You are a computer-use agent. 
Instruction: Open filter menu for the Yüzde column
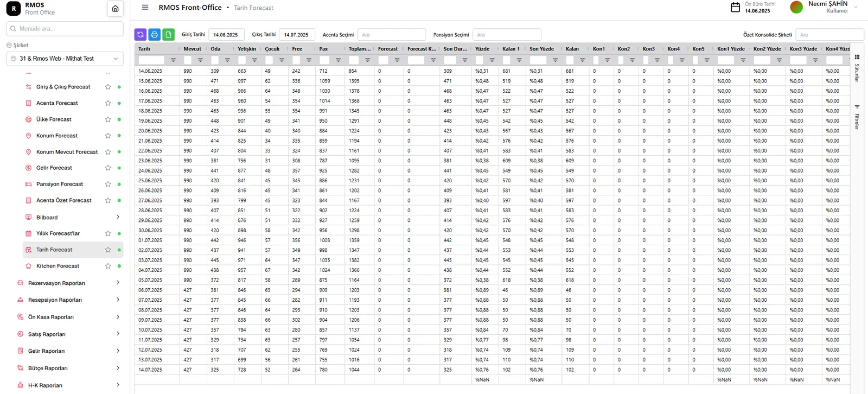click(x=492, y=60)
